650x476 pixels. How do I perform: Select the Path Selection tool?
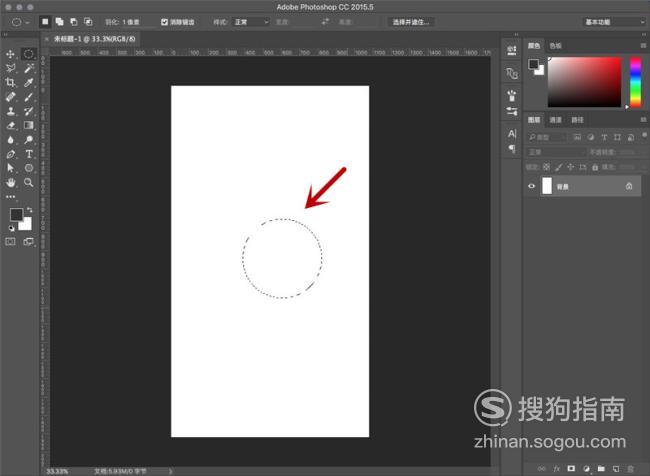(x=10, y=168)
